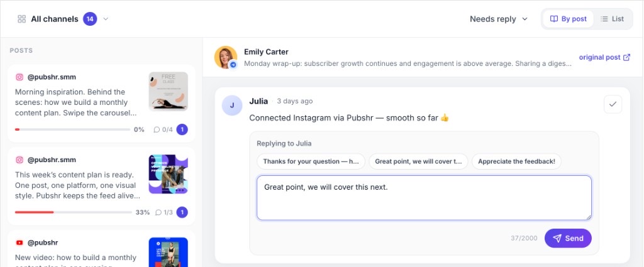Screen dimensions: 644x267
Task: Click inside the reply text area
Action: pyautogui.click(x=425, y=198)
